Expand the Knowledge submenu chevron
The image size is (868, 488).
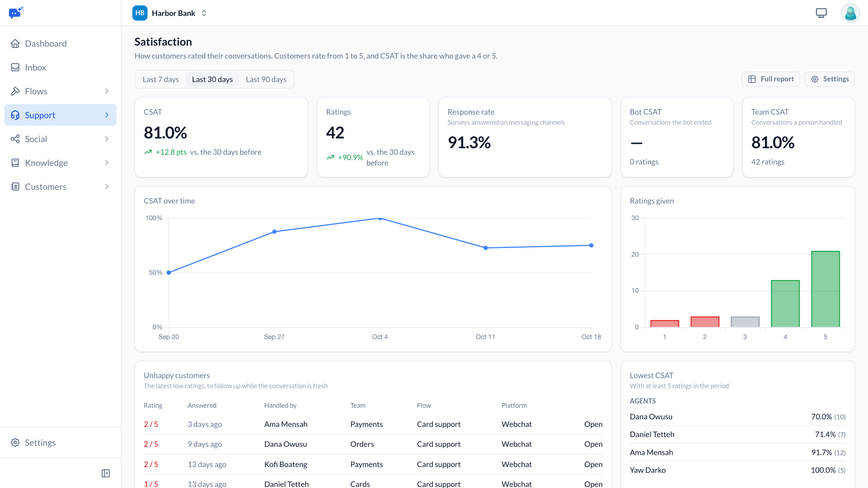(x=107, y=163)
